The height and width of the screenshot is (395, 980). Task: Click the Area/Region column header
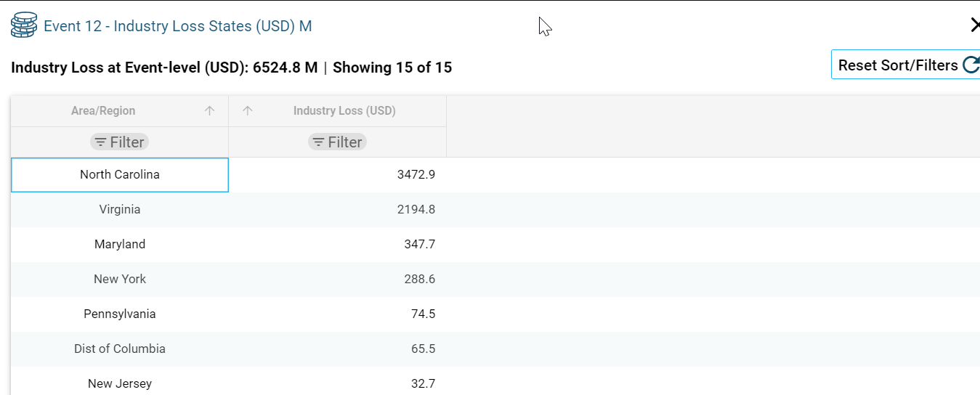click(103, 111)
